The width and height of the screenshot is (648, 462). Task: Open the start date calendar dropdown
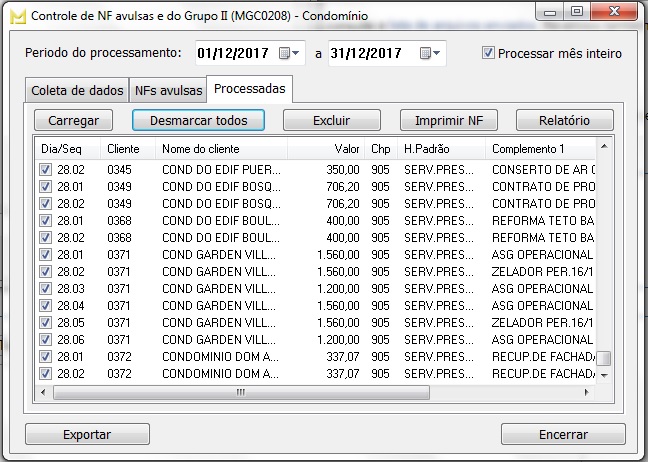[x=289, y=53]
